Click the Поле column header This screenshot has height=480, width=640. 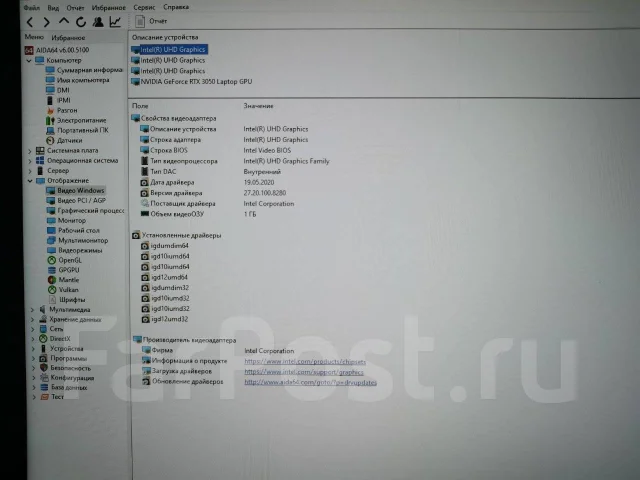point(140,106)
